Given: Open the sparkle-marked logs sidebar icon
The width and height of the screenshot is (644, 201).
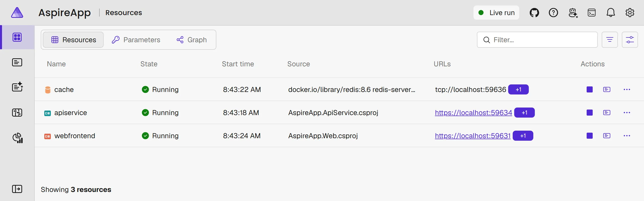Looking at the screenshot, I should coord(17,87).
